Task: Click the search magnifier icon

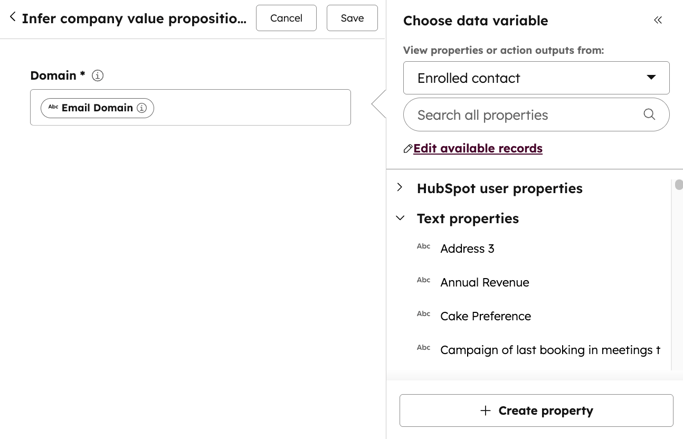Action: click(649, 115)
